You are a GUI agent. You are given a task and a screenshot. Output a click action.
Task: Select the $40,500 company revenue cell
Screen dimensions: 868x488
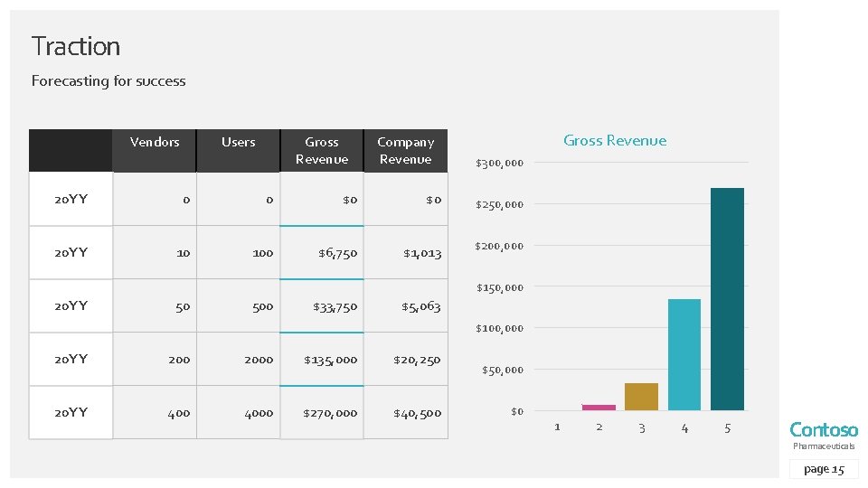(x=417, y=413)
